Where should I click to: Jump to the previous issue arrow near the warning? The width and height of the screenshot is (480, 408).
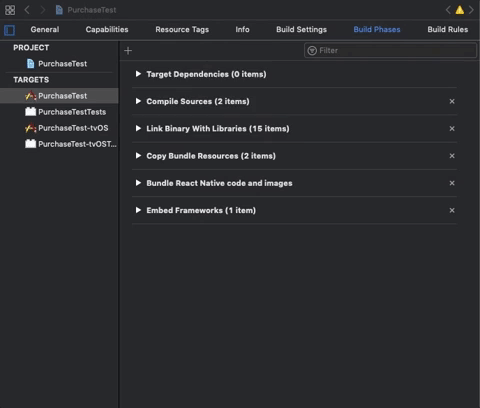(x=448, y=10)
